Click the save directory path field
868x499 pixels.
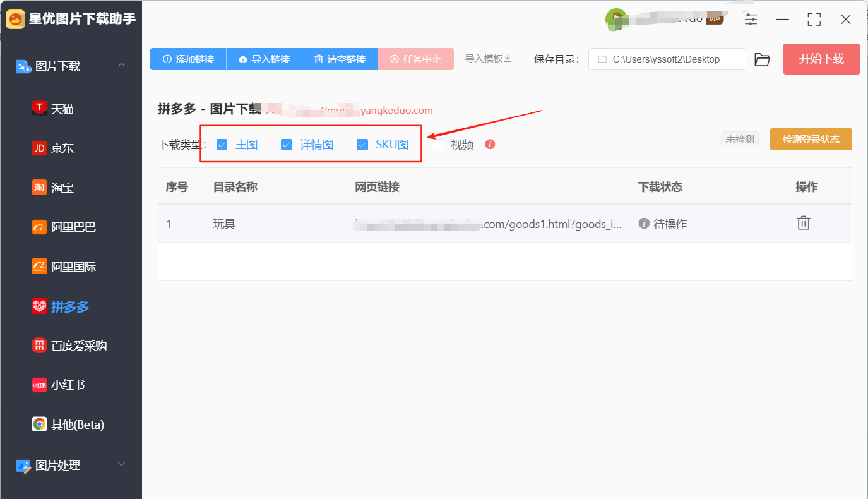tap(667, 59)
